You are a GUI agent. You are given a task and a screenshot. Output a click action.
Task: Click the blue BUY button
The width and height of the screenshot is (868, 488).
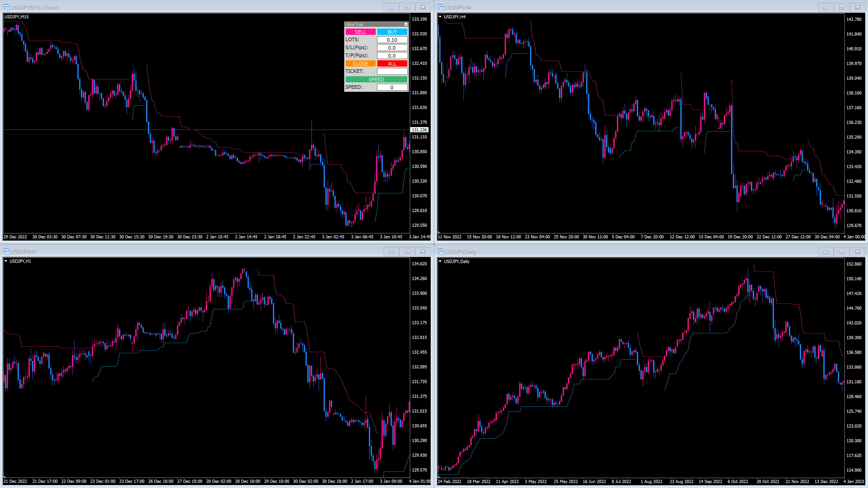tap(392, 32)
